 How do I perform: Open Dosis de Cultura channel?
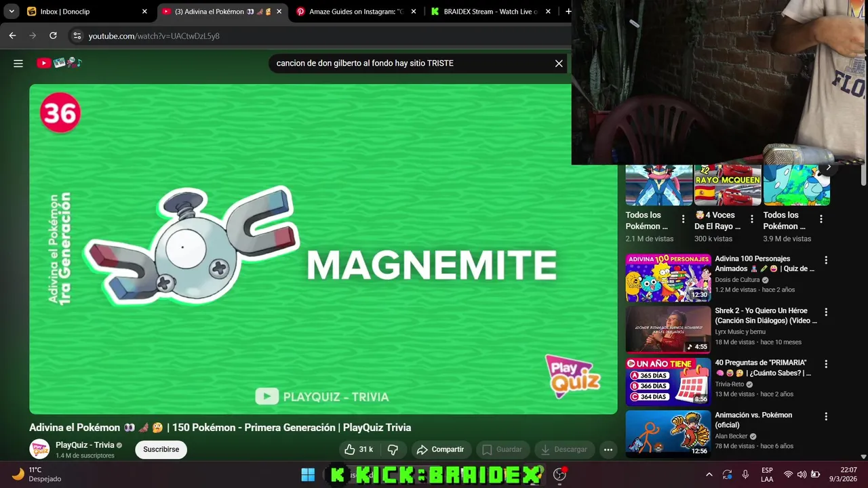[737, 280]
